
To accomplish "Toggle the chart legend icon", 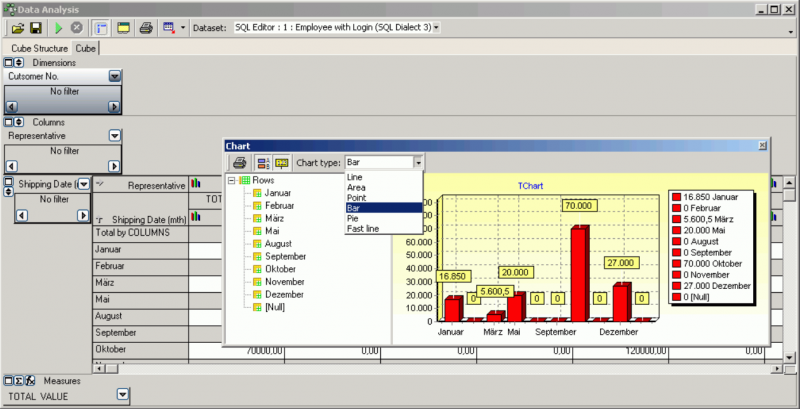I will pyautogui.click(x=263, y=163).
